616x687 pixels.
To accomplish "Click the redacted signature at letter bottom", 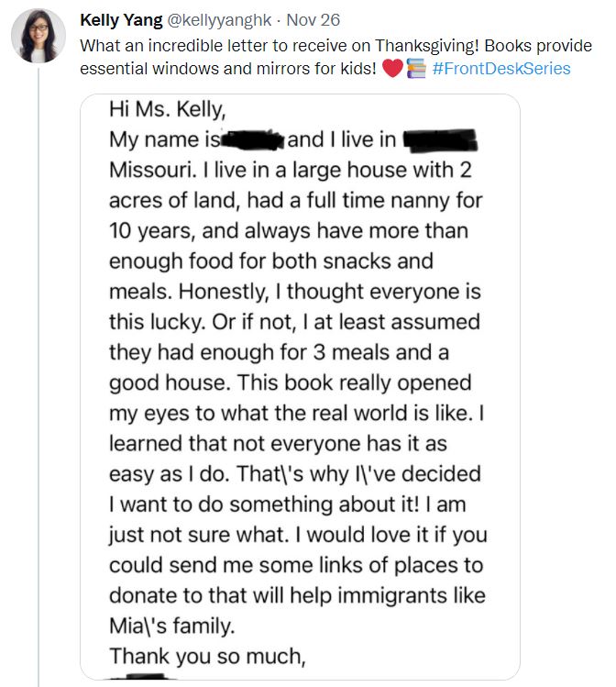I will [137, 681].
